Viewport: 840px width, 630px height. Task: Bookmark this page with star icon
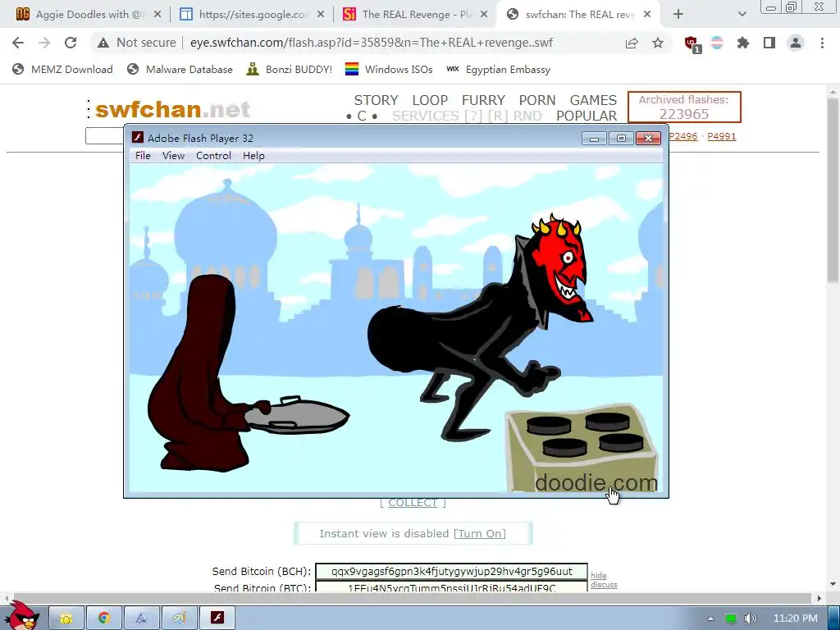tap(658, 43)
